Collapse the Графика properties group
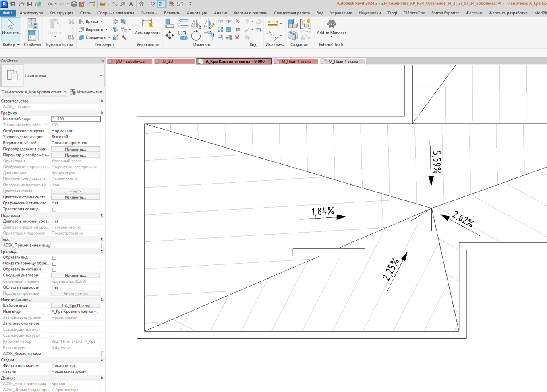The image size is (547, 392). [x=102, y=113]
